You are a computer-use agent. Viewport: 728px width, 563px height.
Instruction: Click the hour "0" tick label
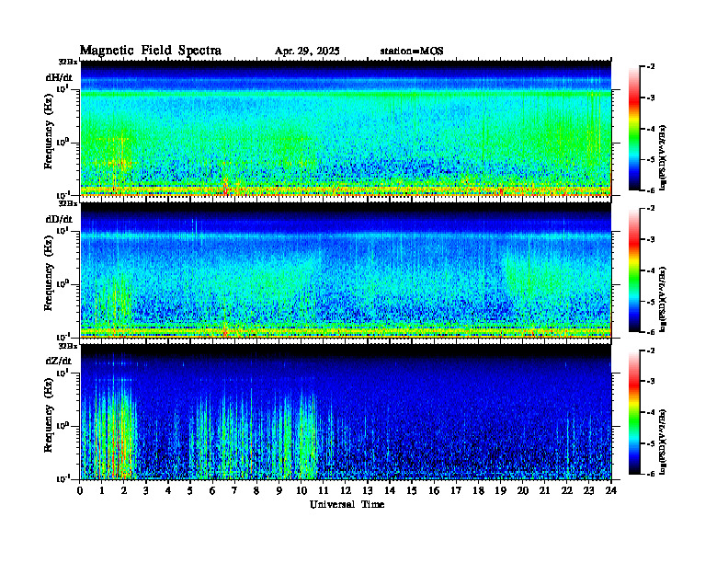(x=80, y=490)
